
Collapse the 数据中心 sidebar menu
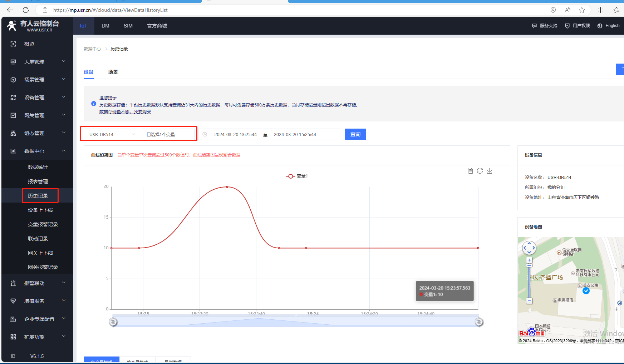37,151
